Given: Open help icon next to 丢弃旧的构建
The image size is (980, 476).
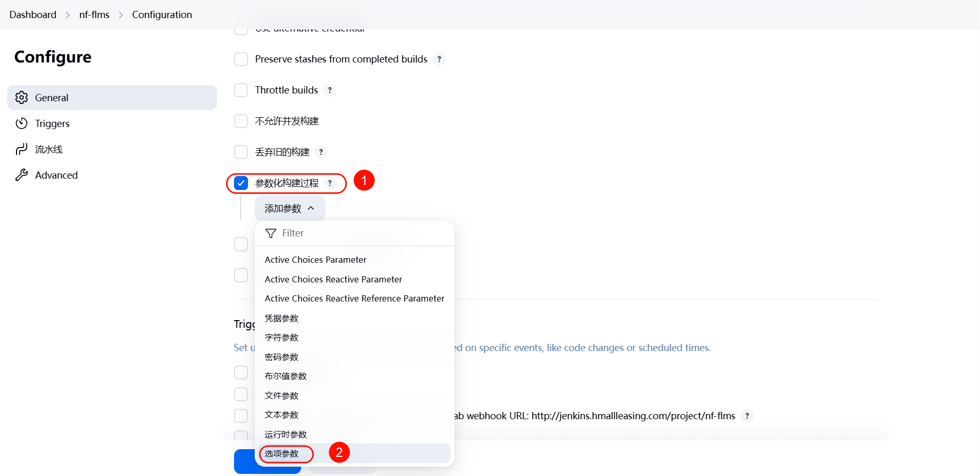Looking at the screenshot, I should tap(321, 152).
